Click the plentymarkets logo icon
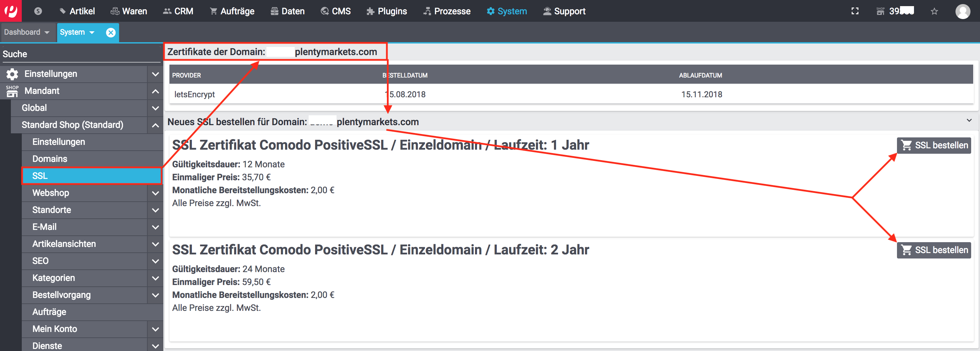Image resolution: width=980 pixels, height=351 pixels. pos(11,11)
